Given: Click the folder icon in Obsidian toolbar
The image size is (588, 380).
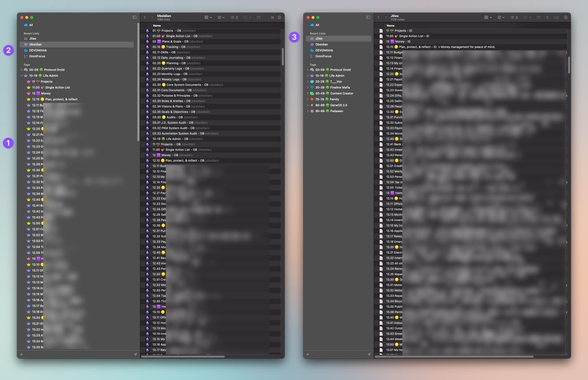Looking at the screenshot, I should coord(259,17).
